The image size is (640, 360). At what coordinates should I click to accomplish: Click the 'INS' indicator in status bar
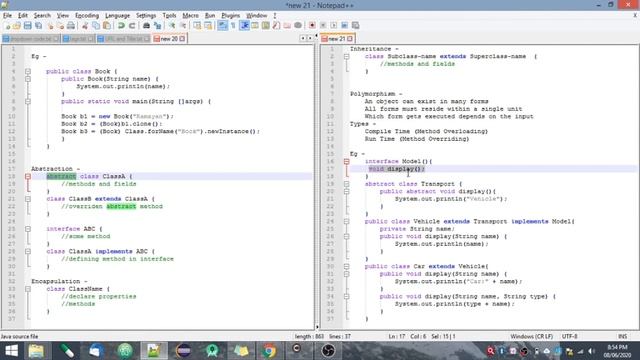click(622, 336)
